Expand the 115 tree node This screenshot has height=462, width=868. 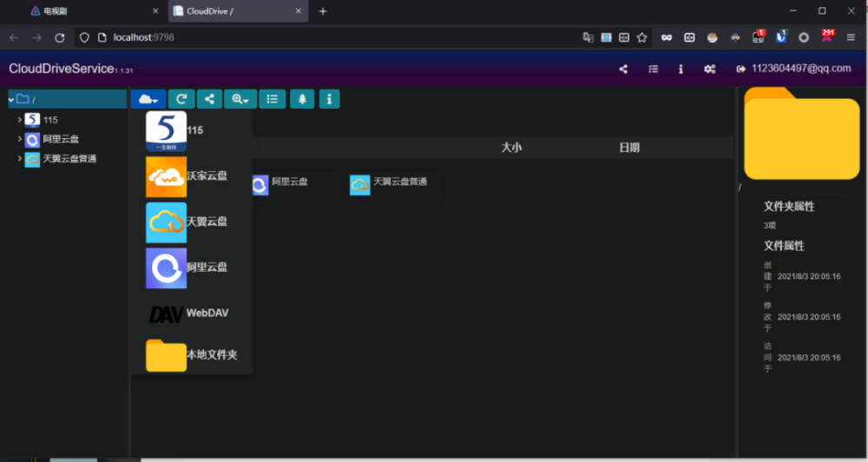tap(19, 120)
